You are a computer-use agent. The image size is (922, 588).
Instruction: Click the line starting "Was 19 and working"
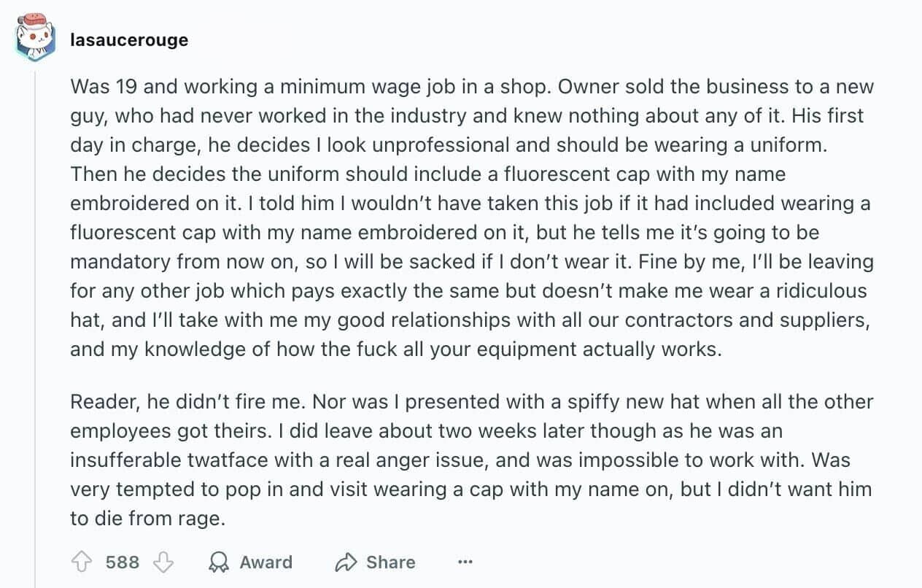tap(471, 87)
